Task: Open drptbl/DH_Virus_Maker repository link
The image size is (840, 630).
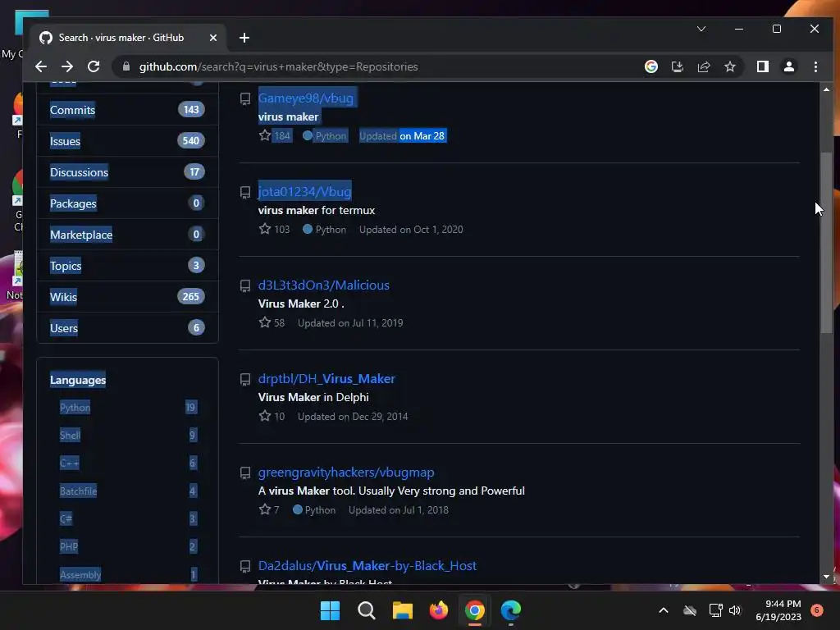Action: pyautogui.click(x=326, y=378)
